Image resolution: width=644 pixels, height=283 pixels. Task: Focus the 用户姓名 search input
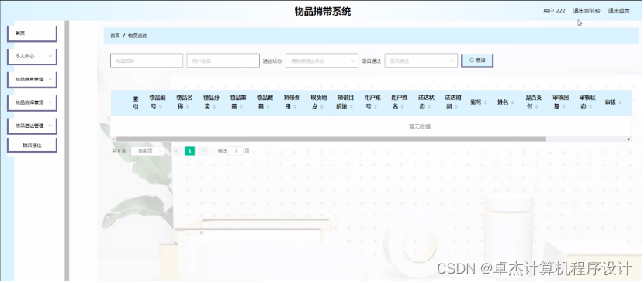pyautogui.click(x=223, y=60)
